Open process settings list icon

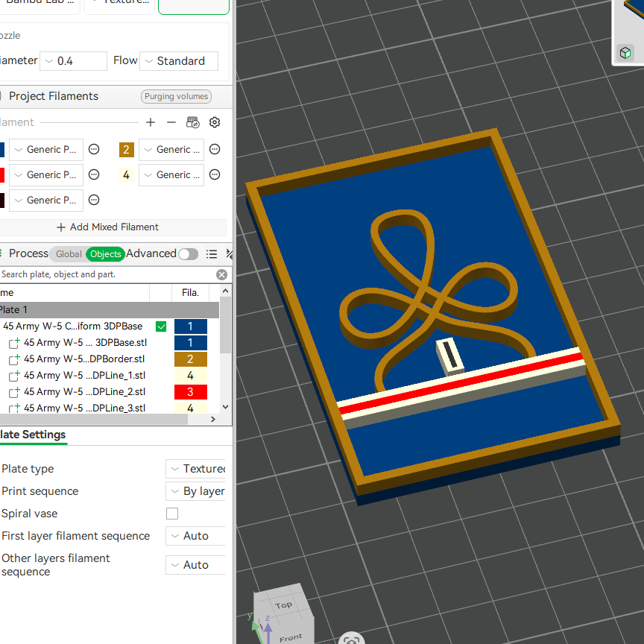coord(212,254)
